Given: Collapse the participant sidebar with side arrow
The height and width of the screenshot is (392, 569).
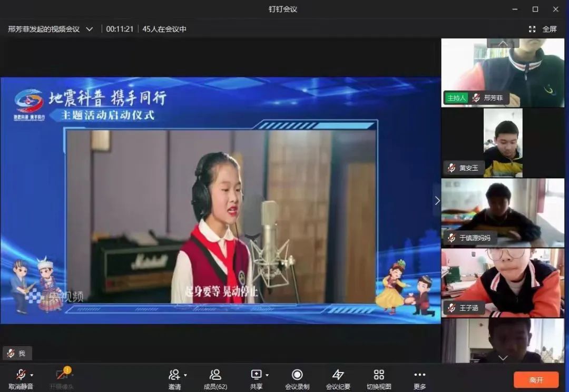Looking at the screenshot, I should (x=437, y=201).
